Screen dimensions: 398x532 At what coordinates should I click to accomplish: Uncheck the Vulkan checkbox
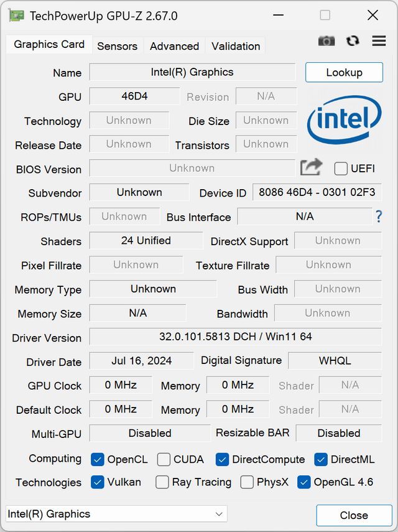[97, 482]
